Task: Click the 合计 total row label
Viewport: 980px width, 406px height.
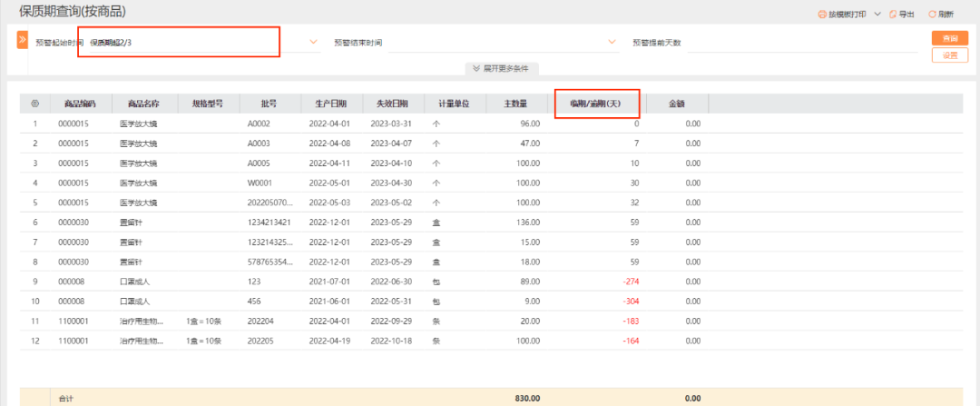Action: click(65, 398)
